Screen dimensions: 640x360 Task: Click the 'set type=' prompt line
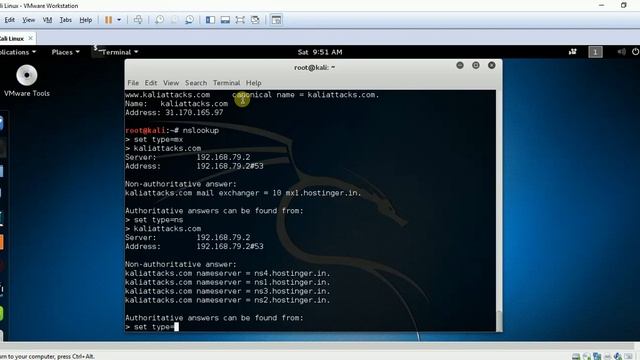(152, 327)
